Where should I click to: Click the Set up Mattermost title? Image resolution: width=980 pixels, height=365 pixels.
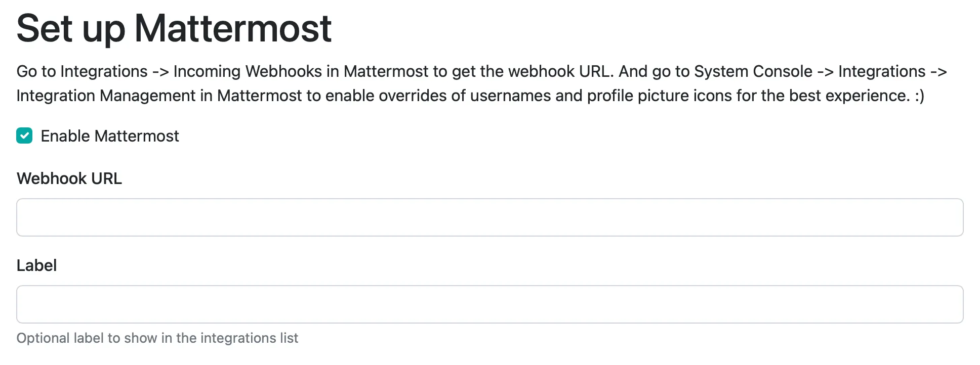(174, 28)
